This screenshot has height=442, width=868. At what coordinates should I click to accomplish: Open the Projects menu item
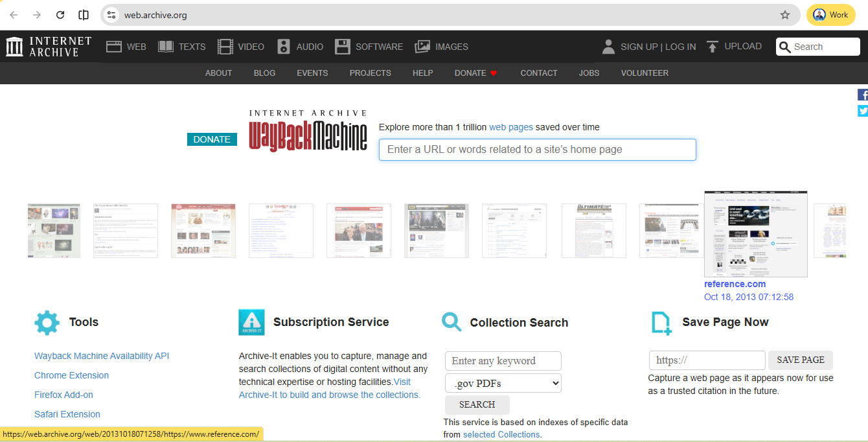click(370, 73)
